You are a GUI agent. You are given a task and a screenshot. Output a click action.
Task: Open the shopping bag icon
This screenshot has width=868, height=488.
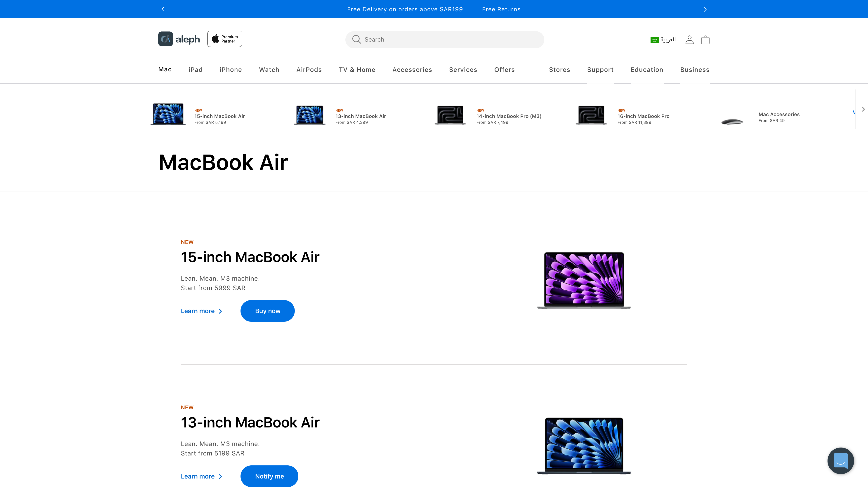705,40
